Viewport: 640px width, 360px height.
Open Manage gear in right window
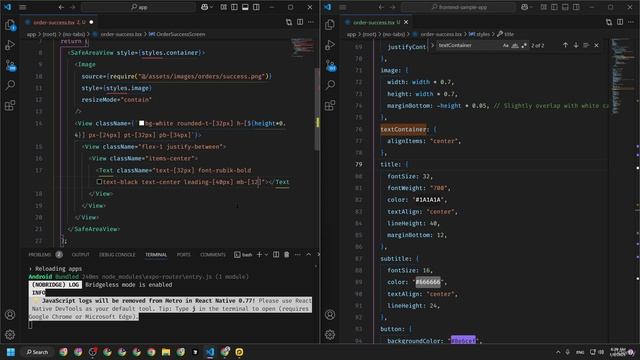pos(330,335)
